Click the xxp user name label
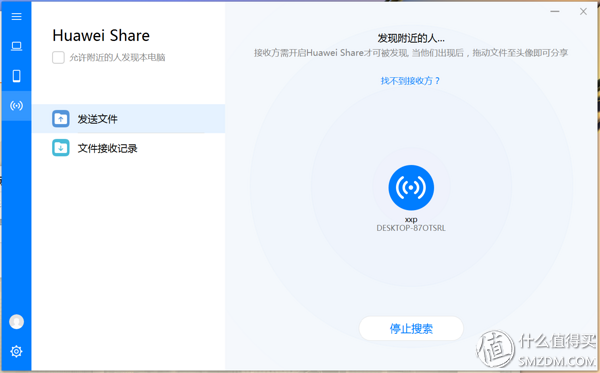This screenshot has width=600, height=373. click(x=411, y=220)
